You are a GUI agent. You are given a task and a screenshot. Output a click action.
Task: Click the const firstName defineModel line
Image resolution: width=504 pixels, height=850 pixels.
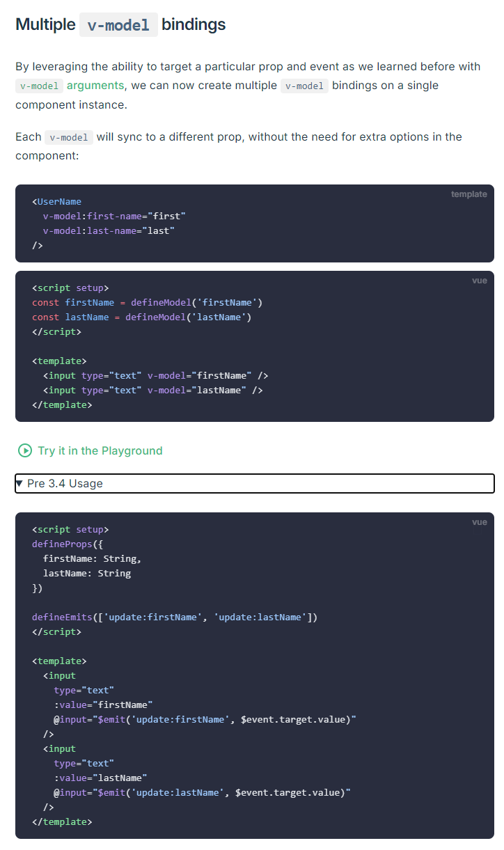coord(147,302)
